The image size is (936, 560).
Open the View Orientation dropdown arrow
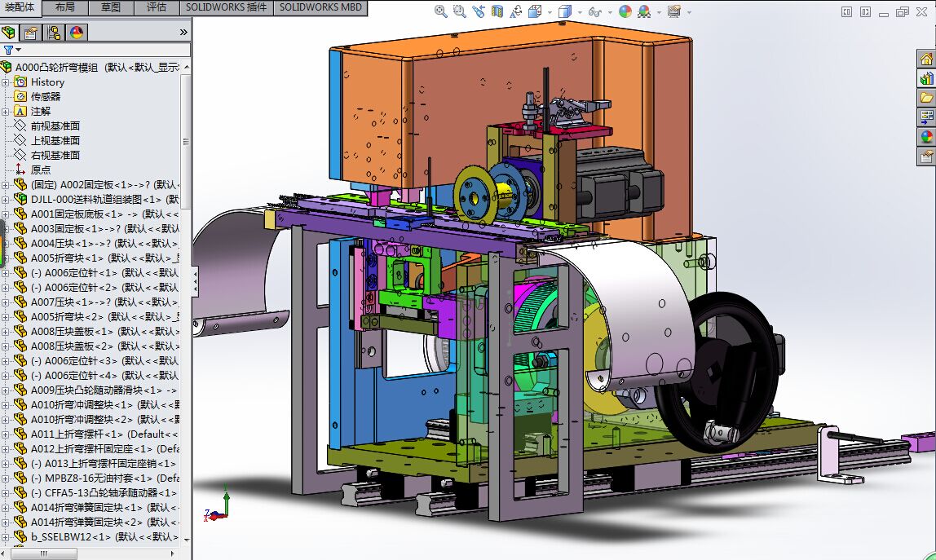tap(550, 12)
